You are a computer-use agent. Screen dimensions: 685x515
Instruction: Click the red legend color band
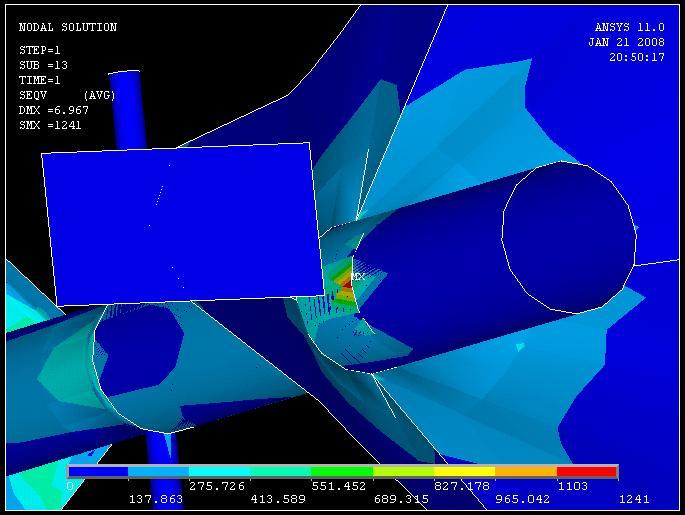pyautogui.click(x=587, y=471)
